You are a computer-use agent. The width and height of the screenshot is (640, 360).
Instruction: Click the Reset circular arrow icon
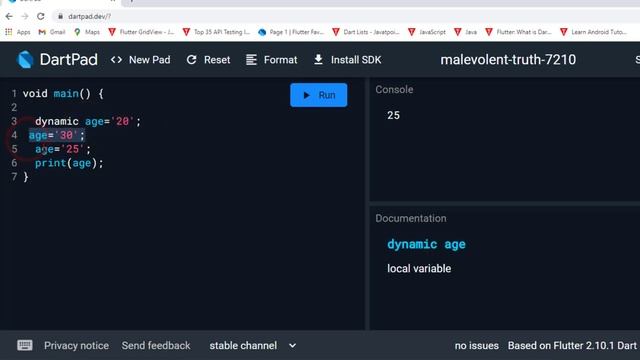pyautogui.click(x=191, y=60)
